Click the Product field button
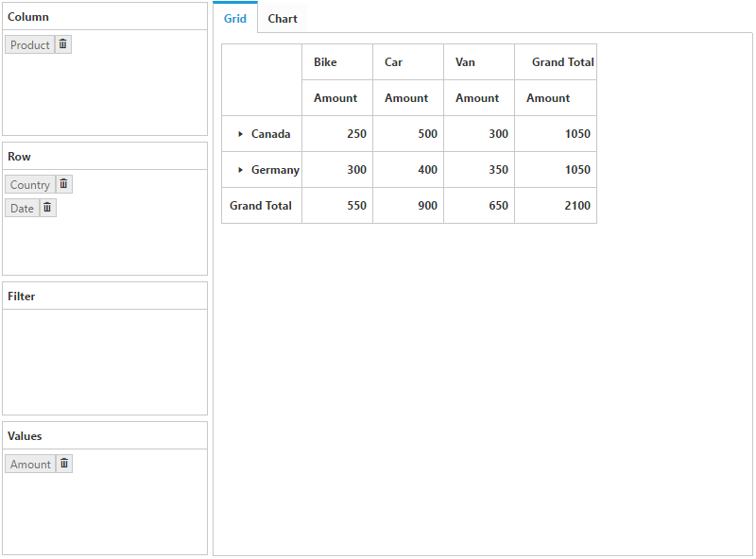The height and width of the screenshot is (559, 756). coord(30,44)
